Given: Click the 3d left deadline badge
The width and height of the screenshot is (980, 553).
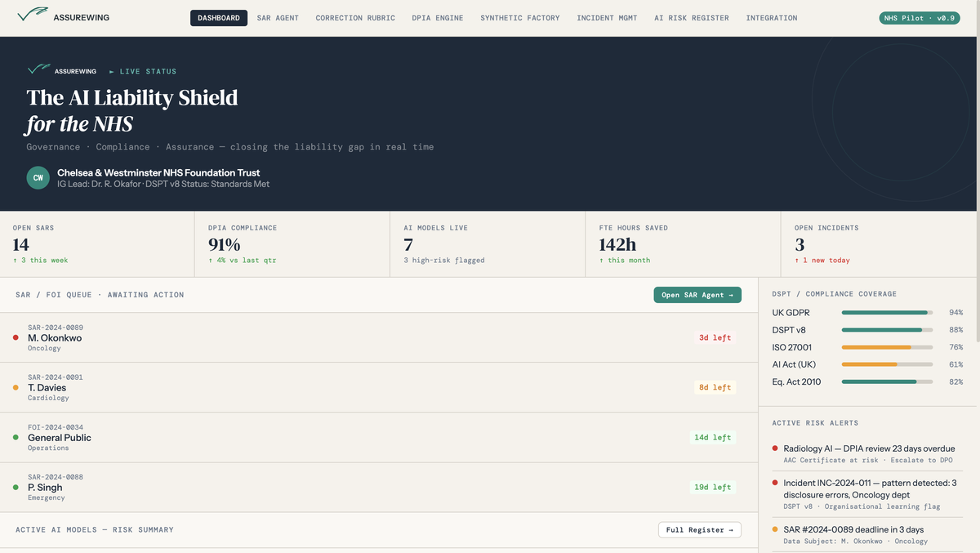Looking at the screenshot, I should 715,337.
